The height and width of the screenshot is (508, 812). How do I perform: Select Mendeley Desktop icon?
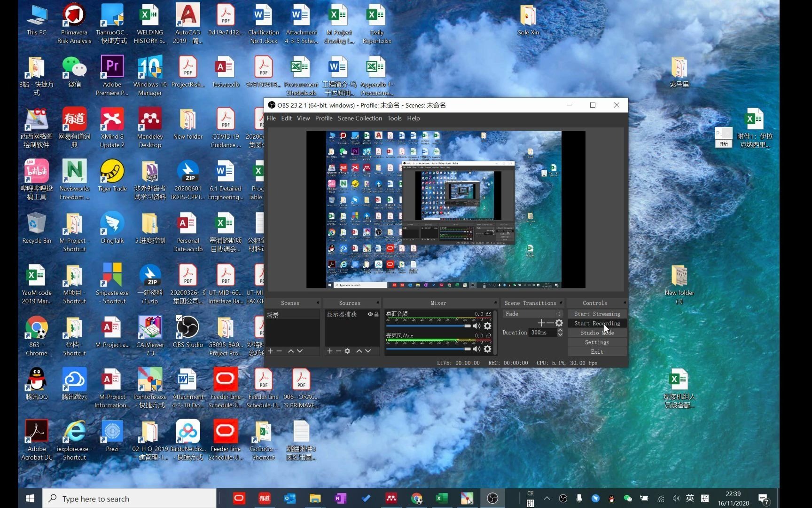150,127
